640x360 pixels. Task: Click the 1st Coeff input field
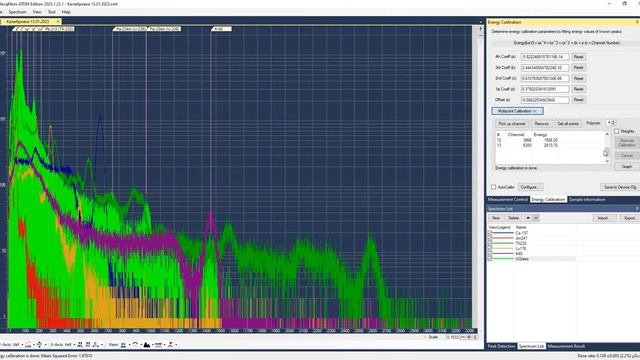tap(545, 89)
